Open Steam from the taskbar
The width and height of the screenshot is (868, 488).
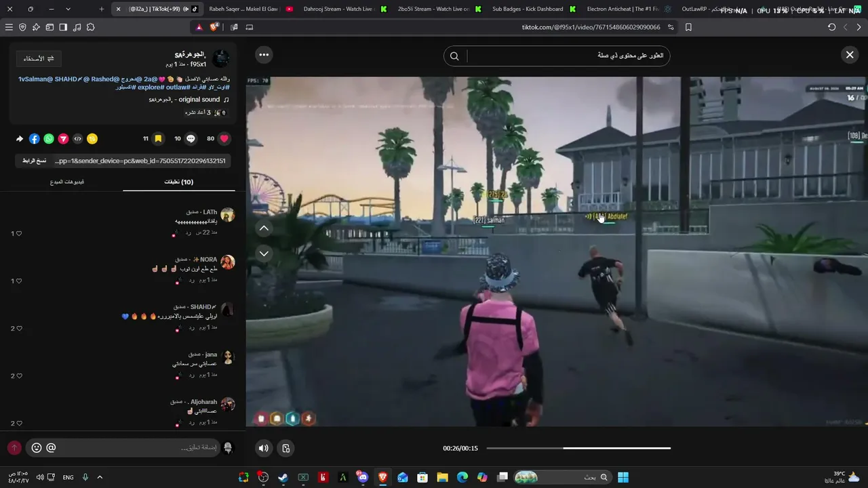pos(283,477)
